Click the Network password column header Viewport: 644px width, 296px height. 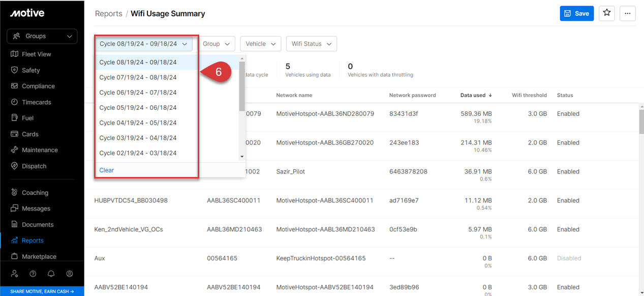pyautogui.click(x=413, y=95)
